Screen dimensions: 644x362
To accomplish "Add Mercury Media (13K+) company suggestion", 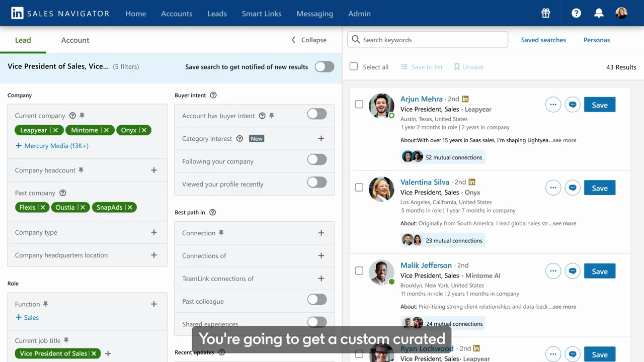I will click(52, 146).
